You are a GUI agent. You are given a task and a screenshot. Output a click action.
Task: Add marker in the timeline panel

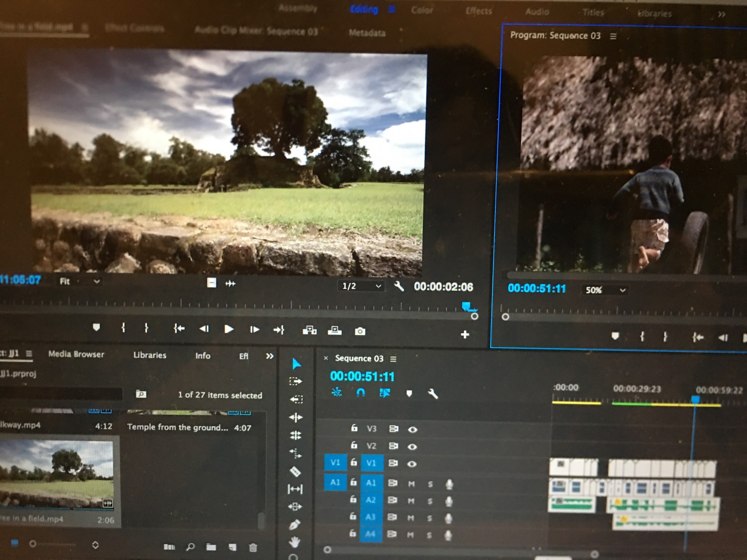click(409, 393)
